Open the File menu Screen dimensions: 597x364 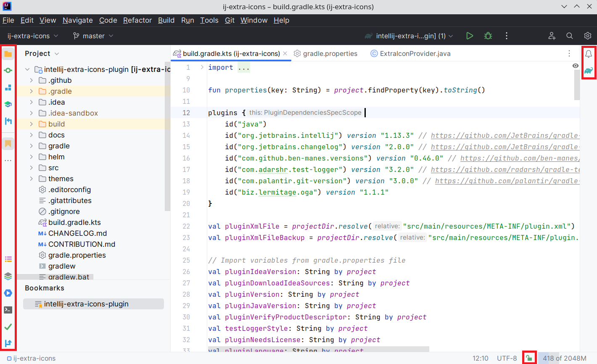(x=8, y=20)
